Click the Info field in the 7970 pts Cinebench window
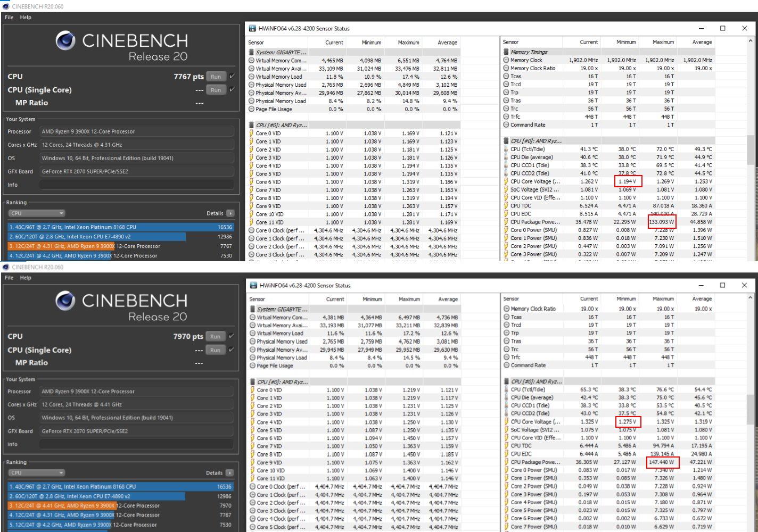The height and width of the screenshot is (532, 758). 136,444
